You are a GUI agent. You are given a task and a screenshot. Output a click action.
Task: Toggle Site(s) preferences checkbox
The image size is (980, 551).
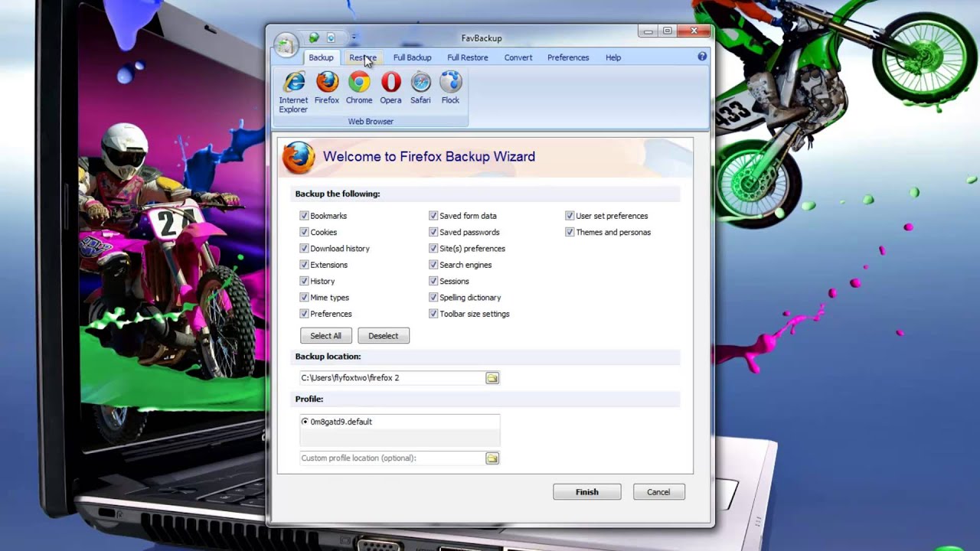click(x=433, y=249)
